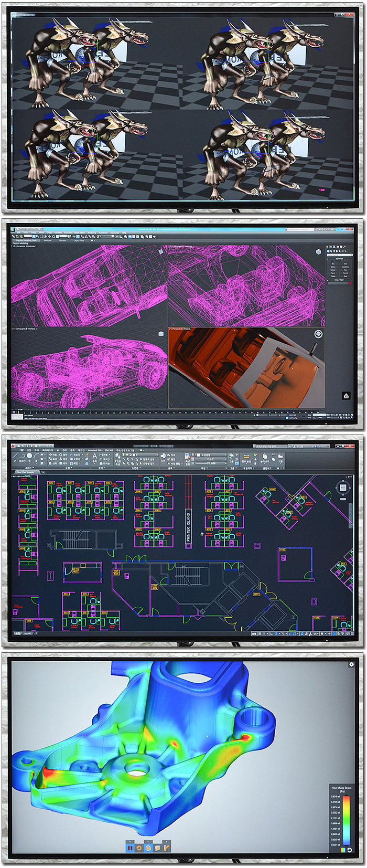Screen dimensions: 367x868
Task: Collapse Object Type rollout in command panel
Action: [x=339, y=259]
